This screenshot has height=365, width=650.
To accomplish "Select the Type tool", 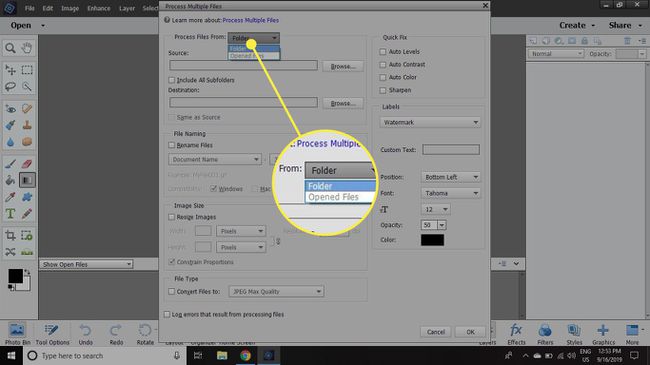I will [10, 214].
